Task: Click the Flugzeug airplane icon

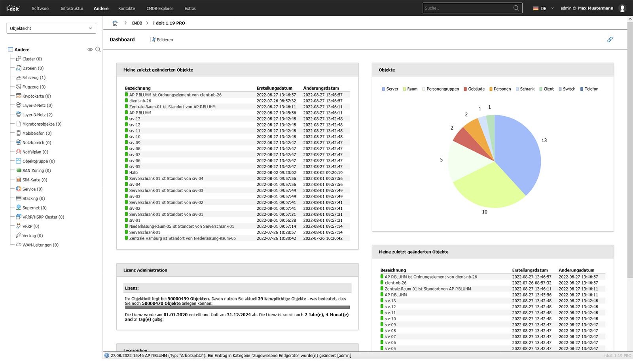Action: click(x=19, y=87)
